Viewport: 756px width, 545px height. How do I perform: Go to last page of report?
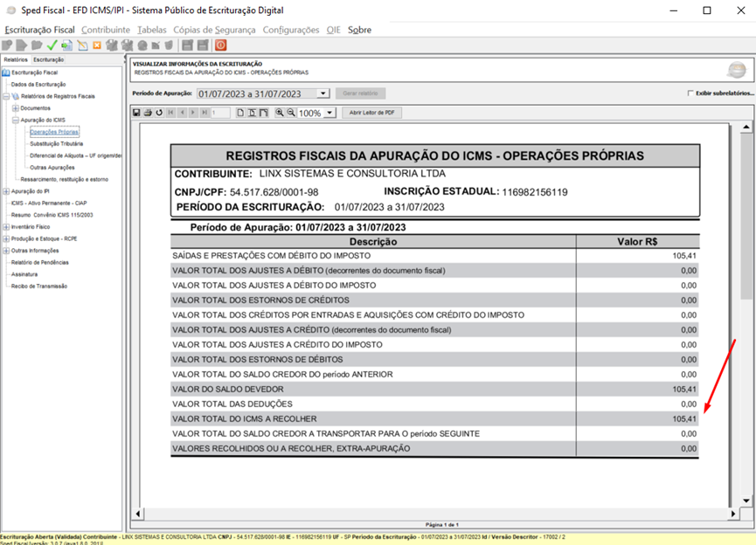(x=205, y=113)
